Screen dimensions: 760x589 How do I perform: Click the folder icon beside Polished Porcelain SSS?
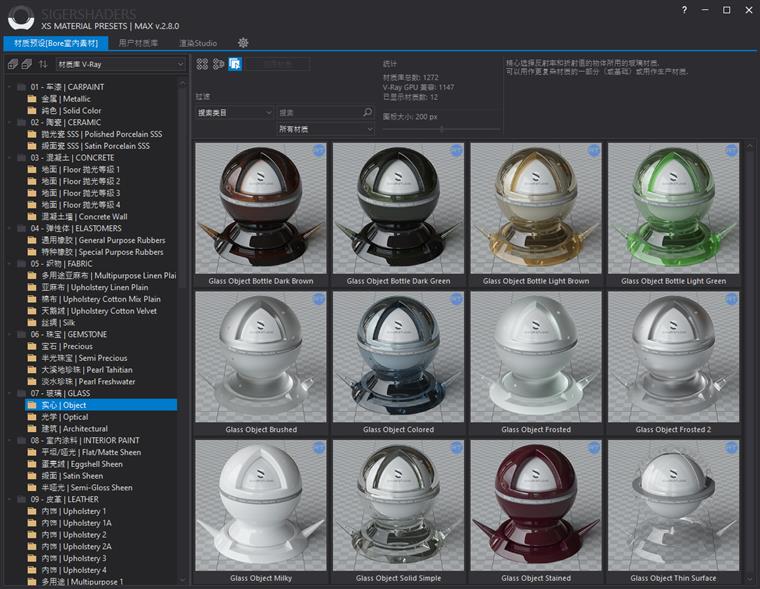(32, 134)
